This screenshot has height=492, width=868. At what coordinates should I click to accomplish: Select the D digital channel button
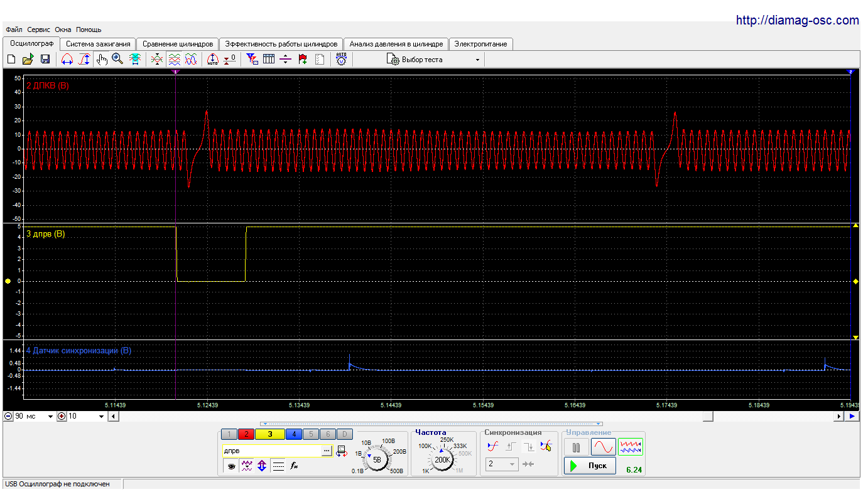[x=344, y=434]
